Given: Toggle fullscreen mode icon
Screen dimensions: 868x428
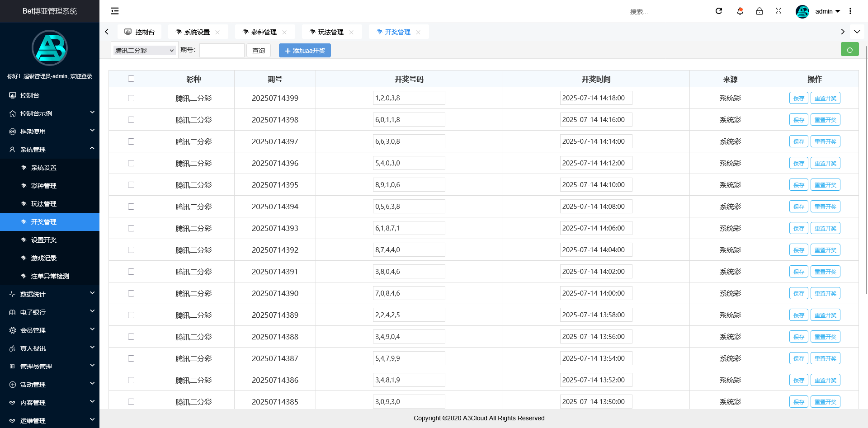Looking at the screenshot, I should [x=778, y=11].
